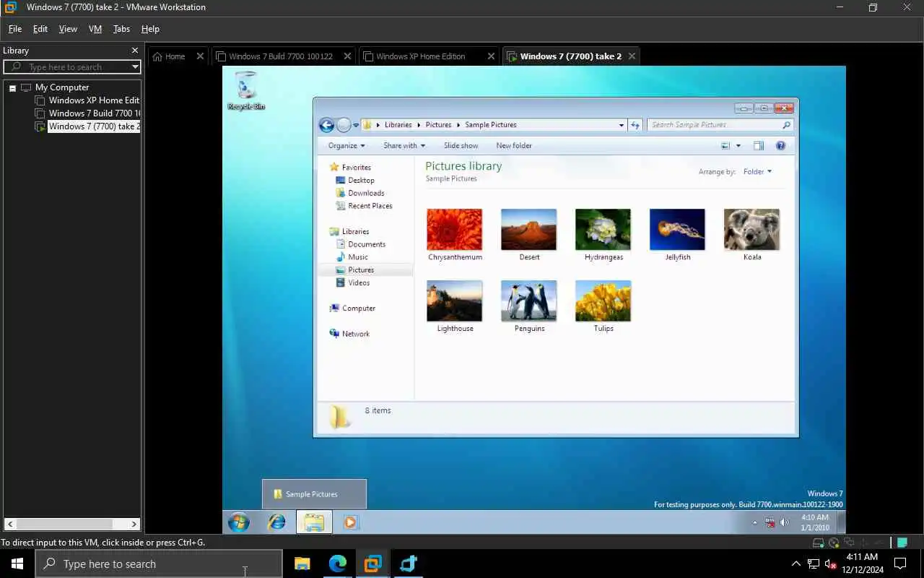Viewport: 924px width, 578px height.
Task: Click the New folder button
Action: [514, 145]
